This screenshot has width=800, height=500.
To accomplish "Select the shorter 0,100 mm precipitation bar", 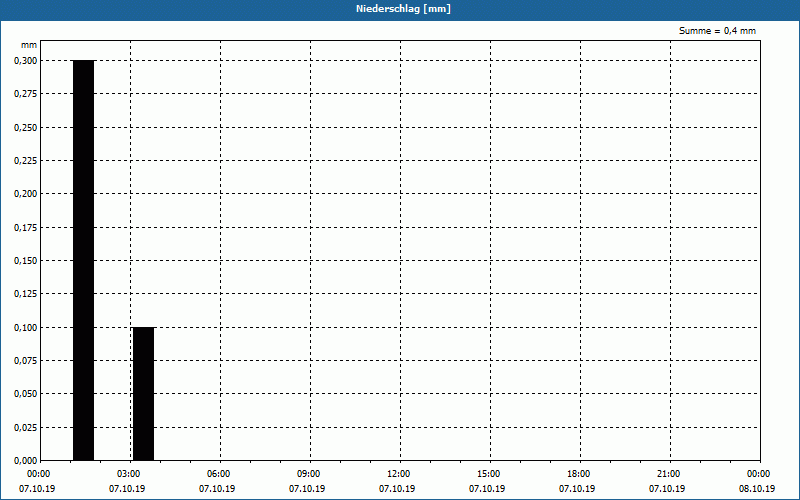I will coord(143,393).
